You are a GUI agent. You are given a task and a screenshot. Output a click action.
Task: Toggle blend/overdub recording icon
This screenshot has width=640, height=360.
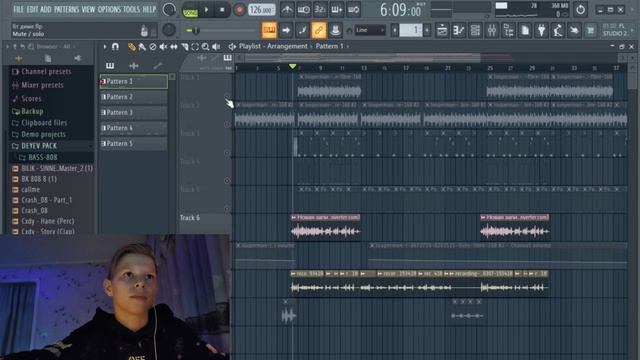337,10
